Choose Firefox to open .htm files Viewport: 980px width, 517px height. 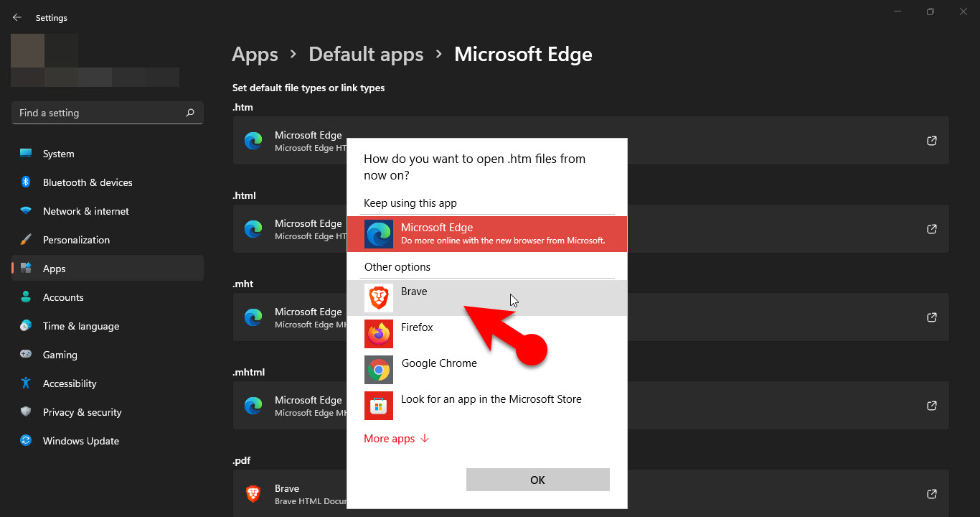487,334
